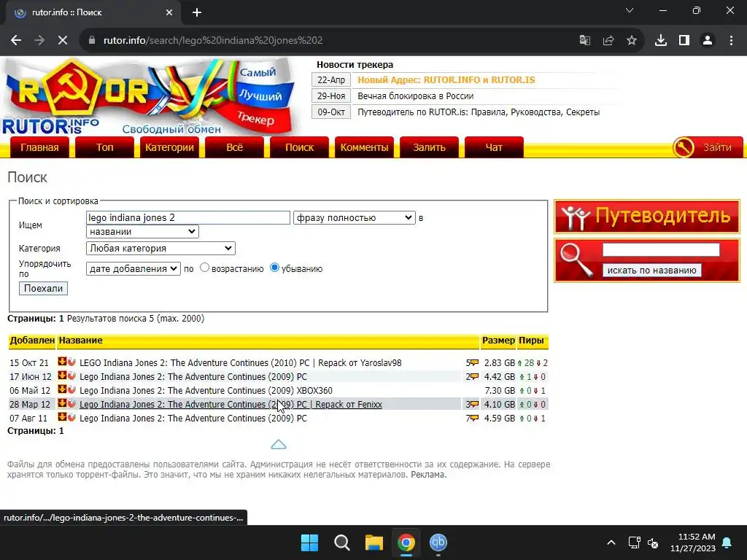Viewport: 747px width, 560px height.
Task: Show hidden system tray icons chevron
Action: tap(611, 542)
